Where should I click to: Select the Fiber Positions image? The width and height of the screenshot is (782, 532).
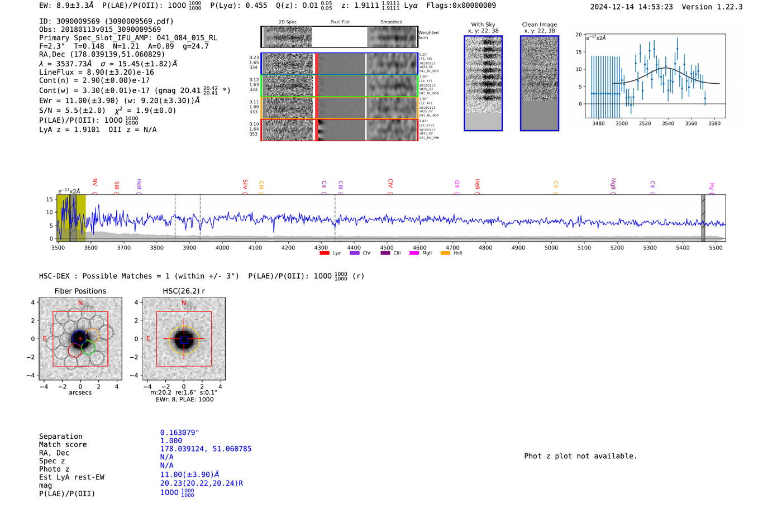click(x=80, y=339)
